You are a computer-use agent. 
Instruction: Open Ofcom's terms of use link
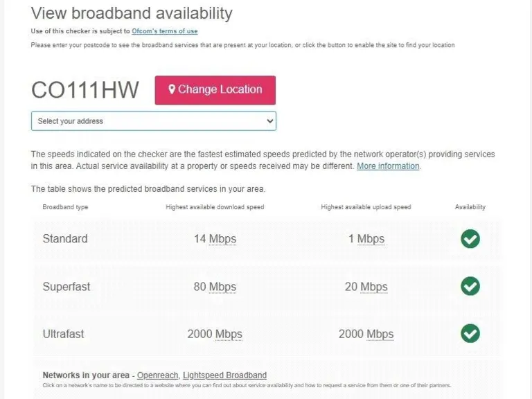(164, 31)
